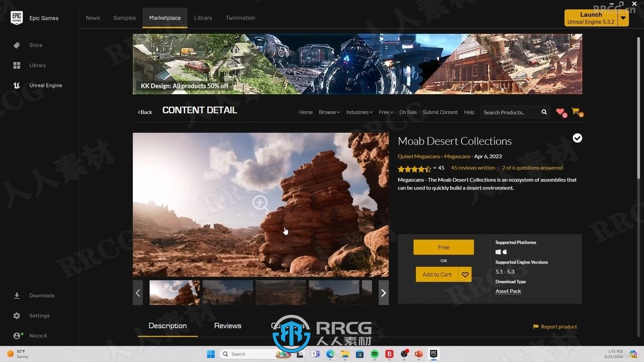Click the Windows Start button
The width and height of the screenshot is (644, 362).
[210, 354]
